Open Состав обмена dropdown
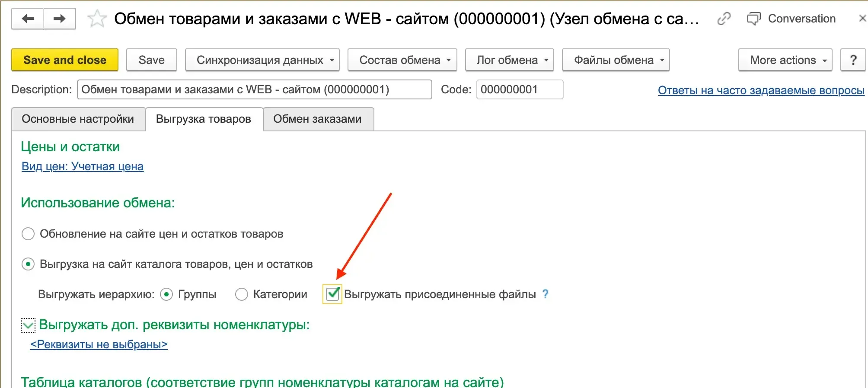The width and height of the screenshot is (868, 388). 402,60
